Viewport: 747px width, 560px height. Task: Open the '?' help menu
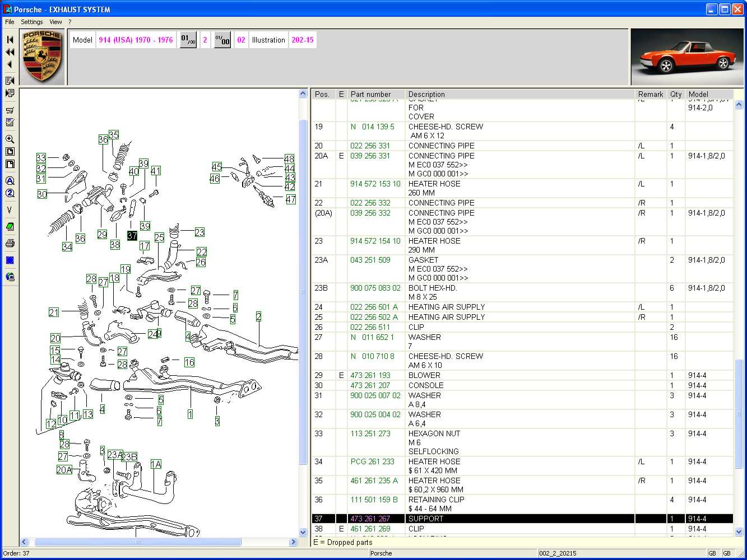(70, 22)
